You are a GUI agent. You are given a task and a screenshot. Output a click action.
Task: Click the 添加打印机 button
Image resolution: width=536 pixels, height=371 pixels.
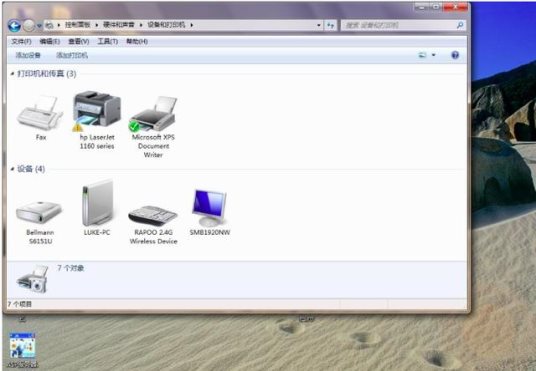click(x=72, y=55)
